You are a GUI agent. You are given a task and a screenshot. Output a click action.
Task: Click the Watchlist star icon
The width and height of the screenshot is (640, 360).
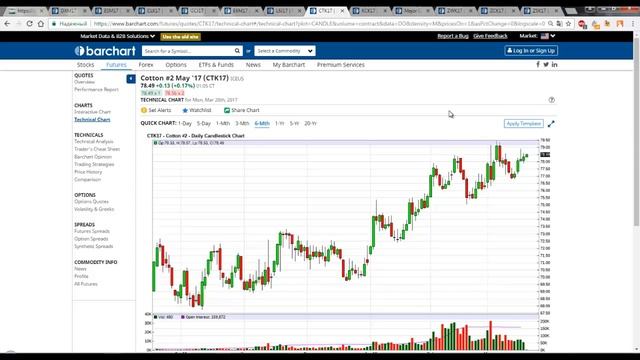(185, 110)
